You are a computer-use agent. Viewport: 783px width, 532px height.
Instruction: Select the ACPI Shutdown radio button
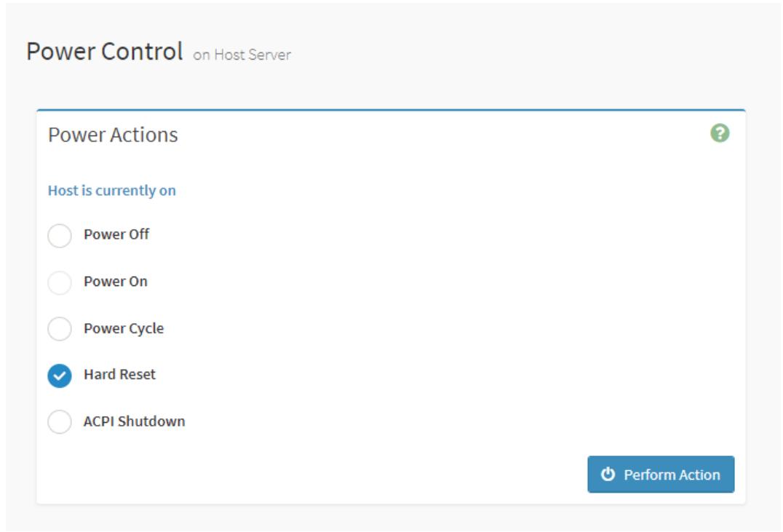pos(60,421)
